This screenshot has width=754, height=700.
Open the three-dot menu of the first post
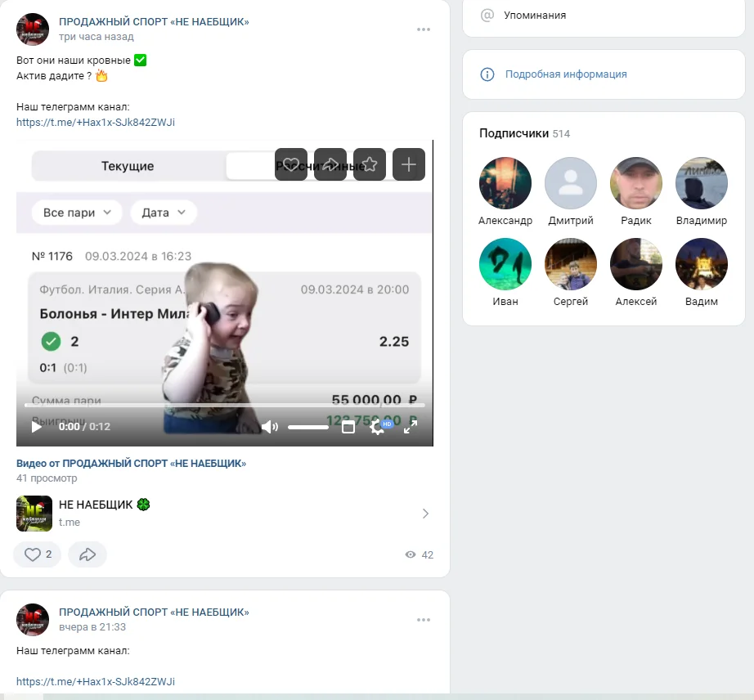[423, 29]
